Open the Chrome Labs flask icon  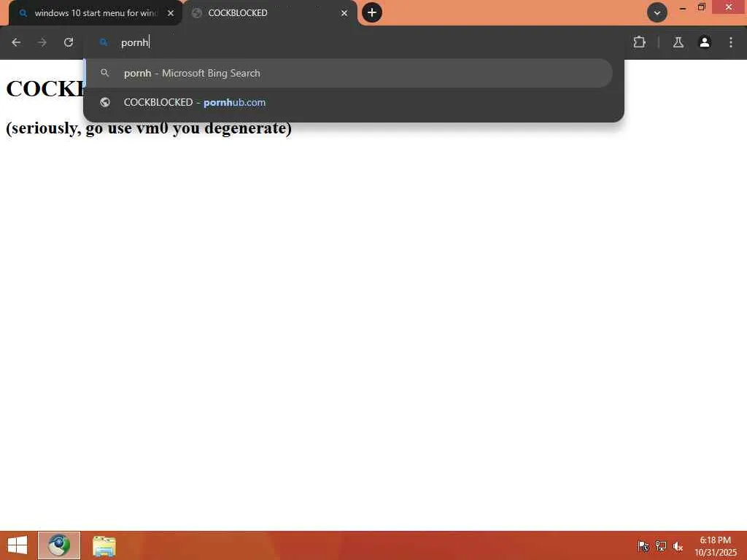tap(678, 42)
